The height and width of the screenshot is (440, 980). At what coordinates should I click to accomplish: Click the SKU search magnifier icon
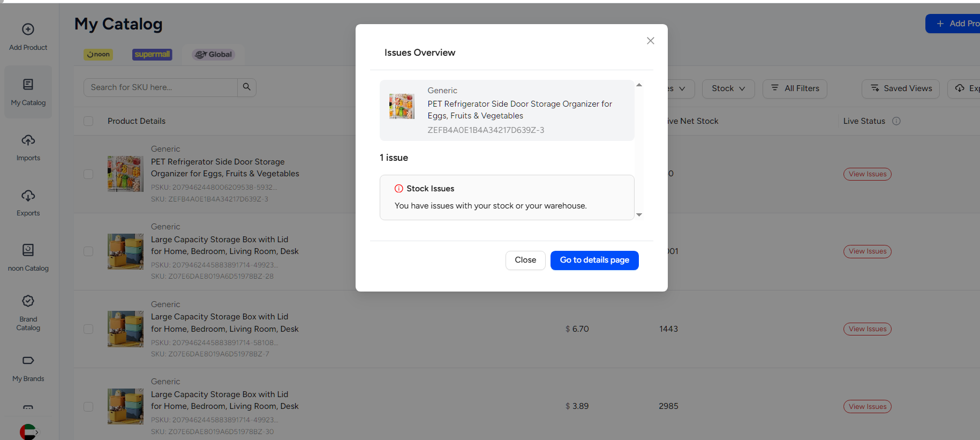click(247, 87)
